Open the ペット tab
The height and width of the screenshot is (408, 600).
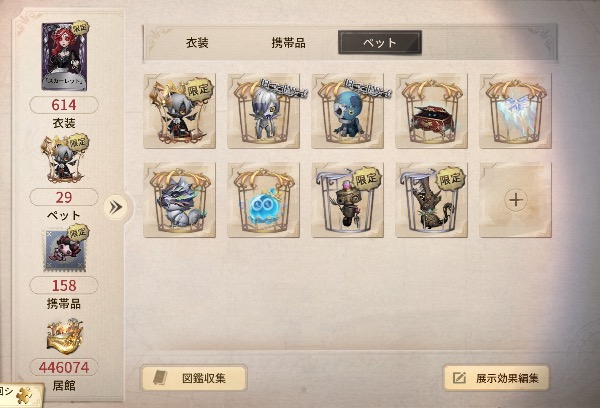pyautogui.click(x=380, y=42)
